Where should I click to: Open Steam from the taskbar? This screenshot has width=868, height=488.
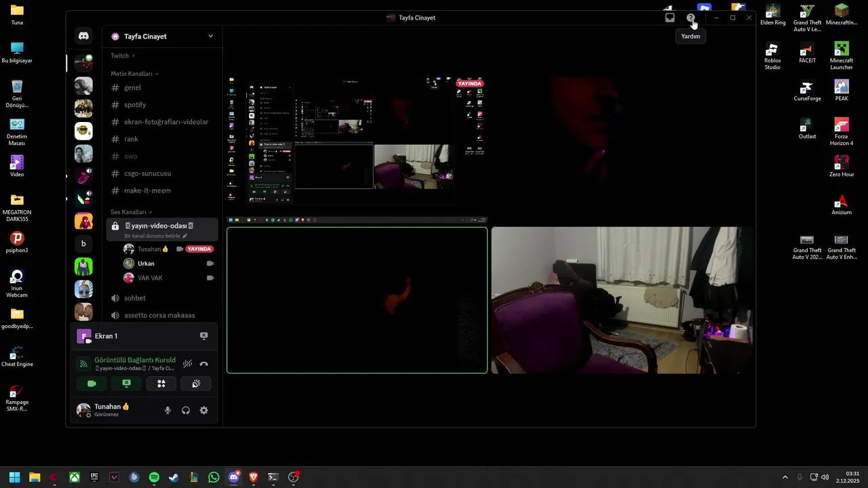tap(174, 477)
